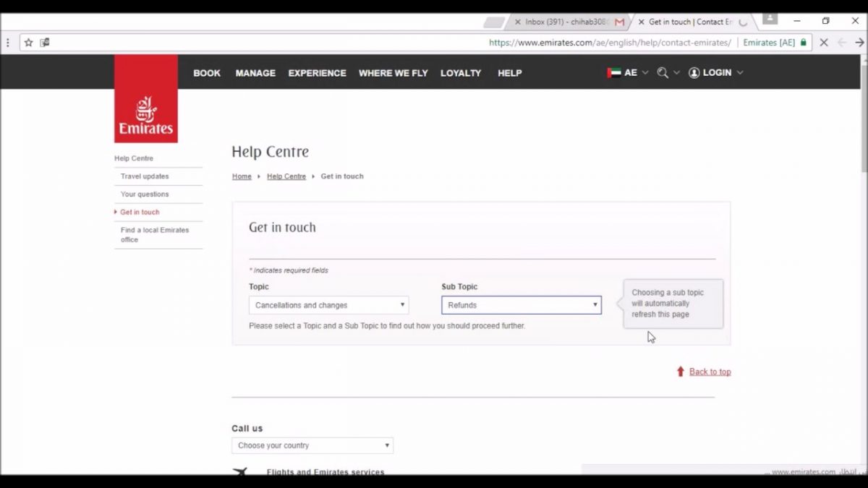This screenshot has height=488, width=868.
Task: Open the BOOK menu
Action: (207, 73)
